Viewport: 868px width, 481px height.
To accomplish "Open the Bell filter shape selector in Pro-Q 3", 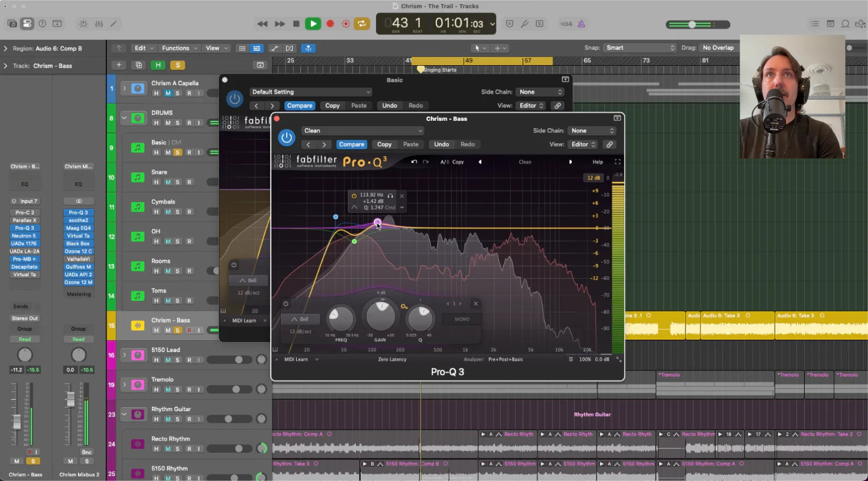I will click(301, 319).
